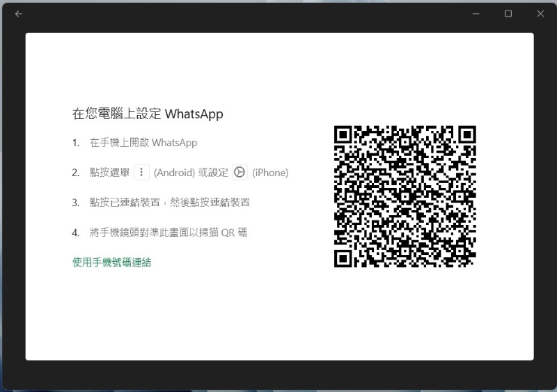Click the (iPhone) label in step 2

(270, 173)
